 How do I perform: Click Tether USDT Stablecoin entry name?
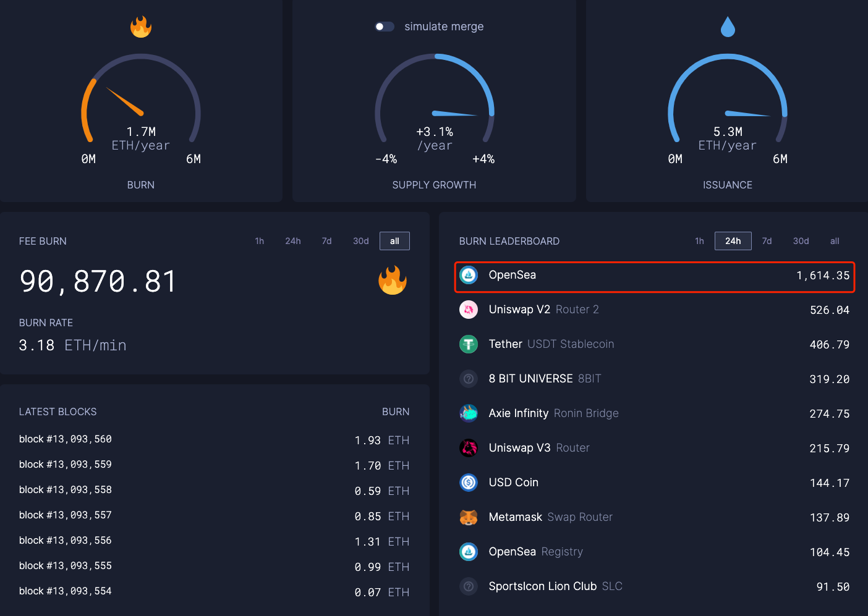pyautogui.click(x=551, y=344)
